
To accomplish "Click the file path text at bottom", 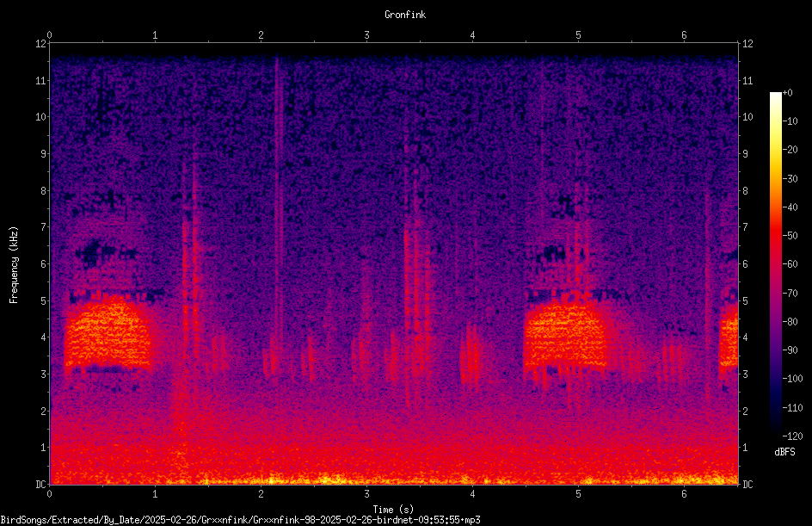I will click(240, 520).
